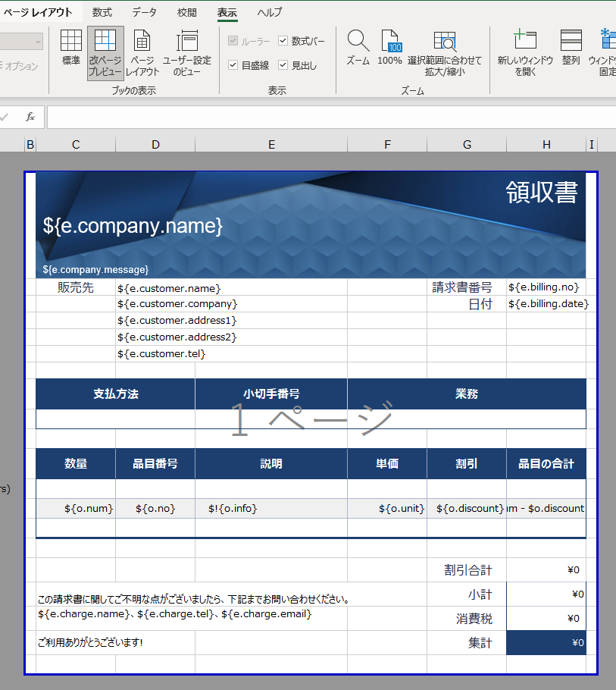
Task: Select the 消費税 label cell
Action: tap(467, 618)
